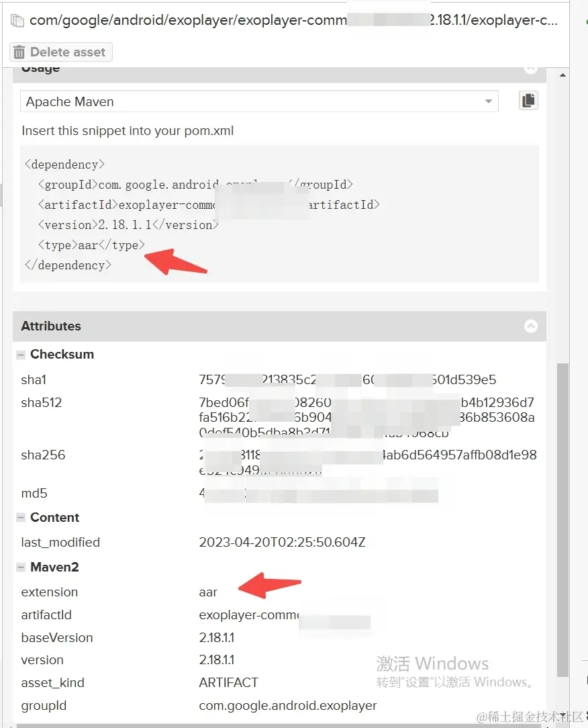This screenshot has width=588, height=728.
Task: Collapse the Checksum attribute group
Action: pyautogui.click(x=20, y=355)
